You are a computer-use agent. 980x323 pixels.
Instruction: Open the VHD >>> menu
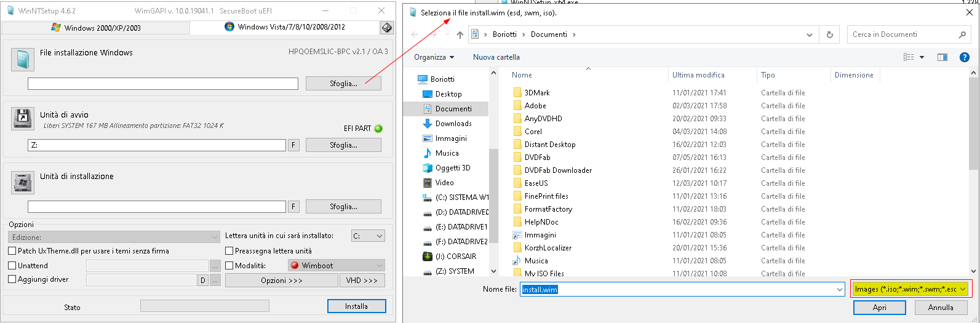[x=362, y=281]
